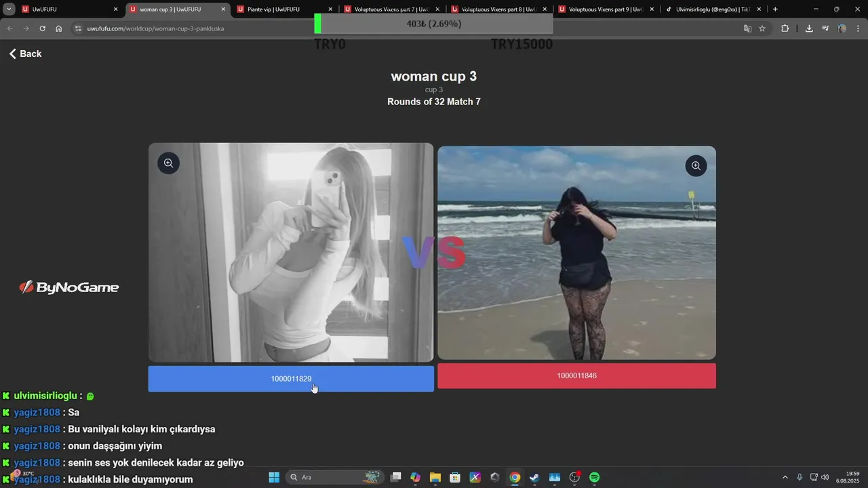
Task: Open browser downloads
Action: (x=809, y=28)
